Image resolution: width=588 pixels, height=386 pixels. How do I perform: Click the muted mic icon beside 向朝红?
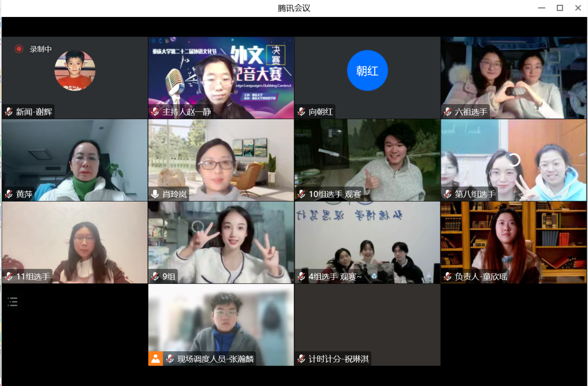click(302, 112)
